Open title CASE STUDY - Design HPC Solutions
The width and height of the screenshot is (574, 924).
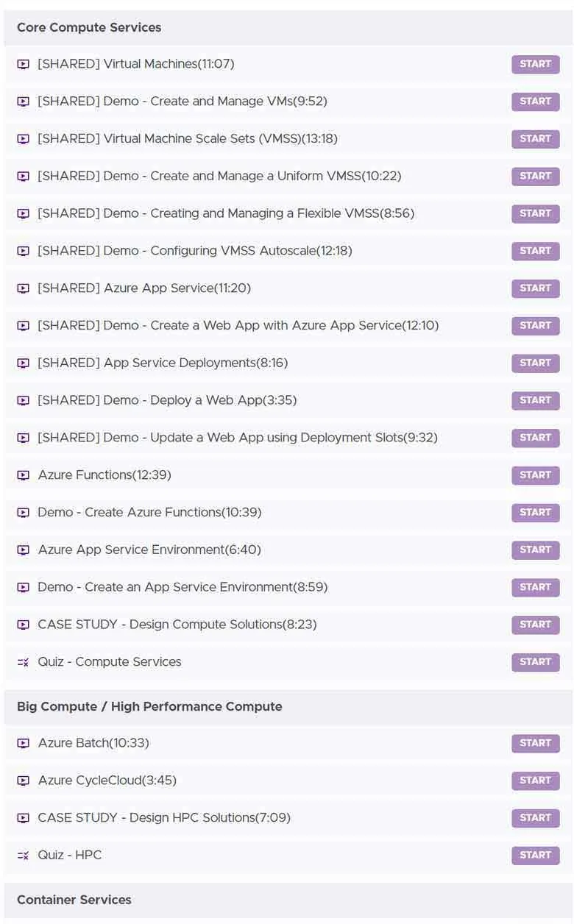164,819
